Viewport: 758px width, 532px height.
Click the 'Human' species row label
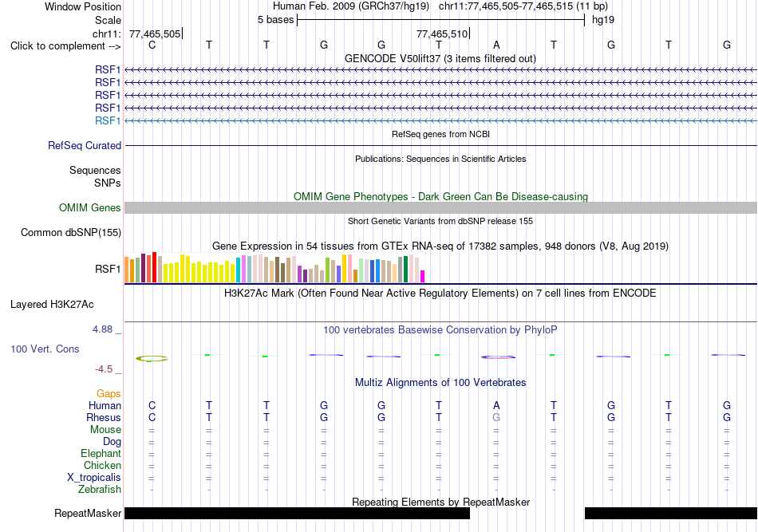pos(105,405)
